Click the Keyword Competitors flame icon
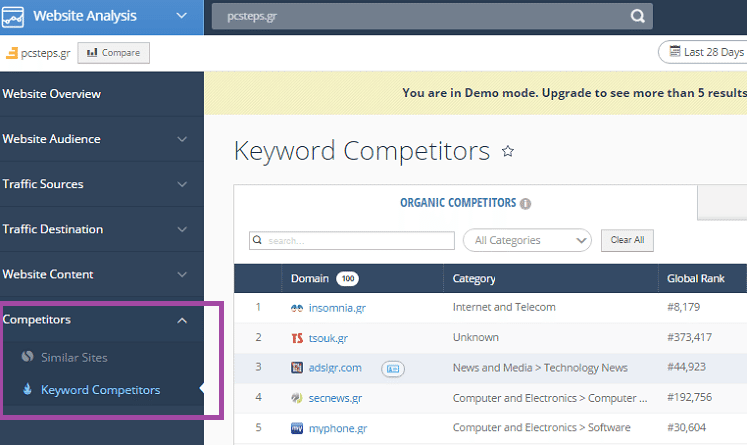This screenshot has height=445, width=747. 28,389
